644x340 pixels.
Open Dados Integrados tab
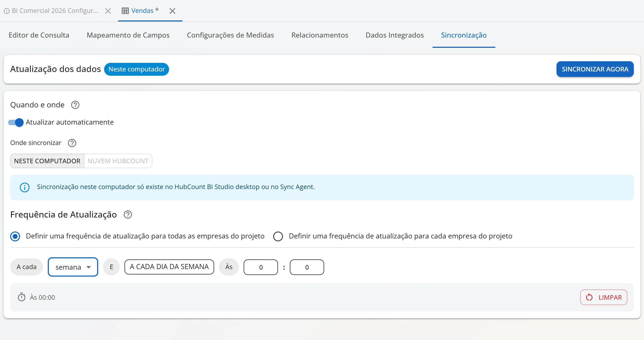(x=394, y=35)
